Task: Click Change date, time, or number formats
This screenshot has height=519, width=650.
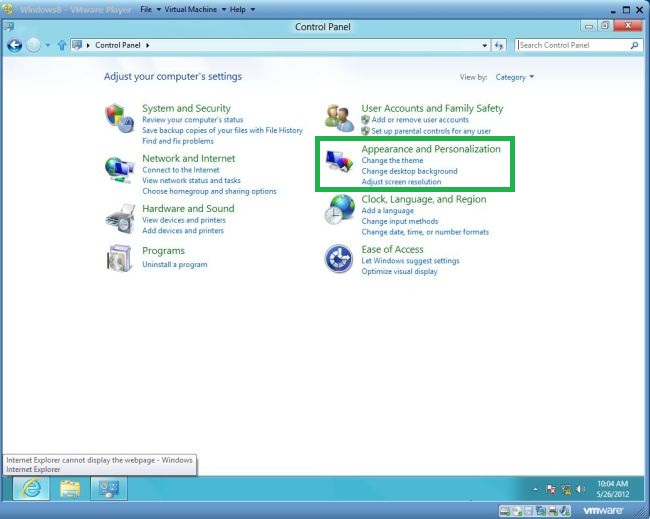Action: [425, 232]
